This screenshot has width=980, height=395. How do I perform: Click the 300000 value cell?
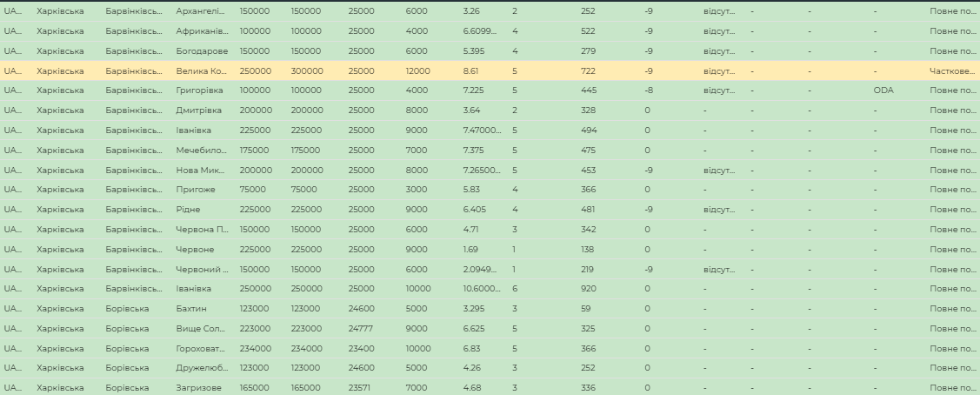point(306,70)
